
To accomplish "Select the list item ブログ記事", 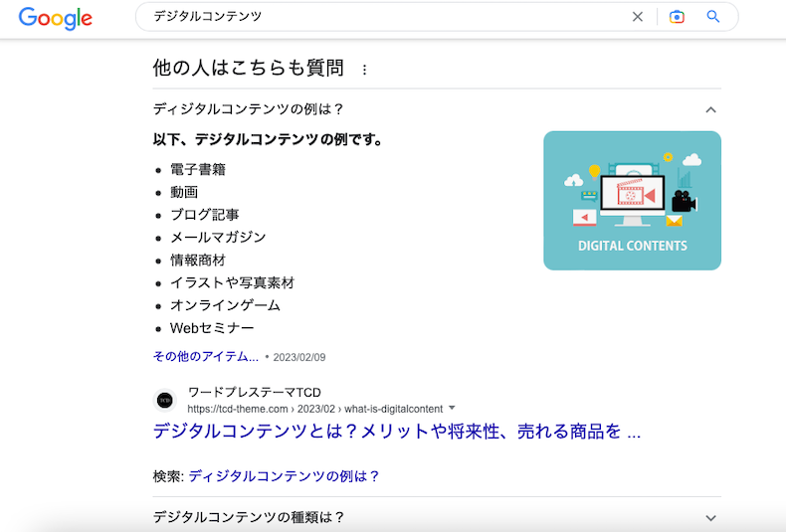I will [x=205, y=215].
